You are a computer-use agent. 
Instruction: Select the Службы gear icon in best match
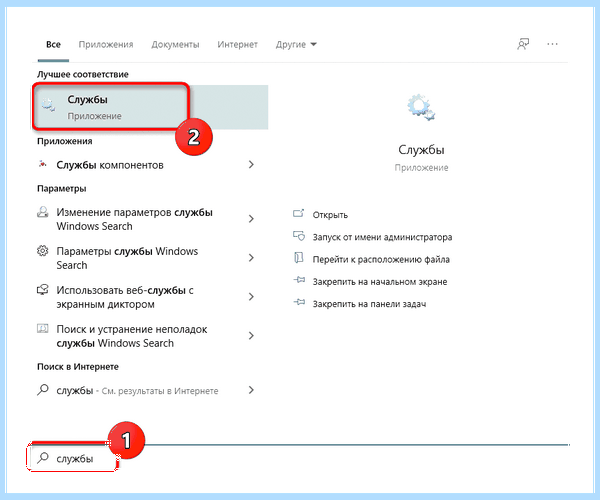click(49, 105)
